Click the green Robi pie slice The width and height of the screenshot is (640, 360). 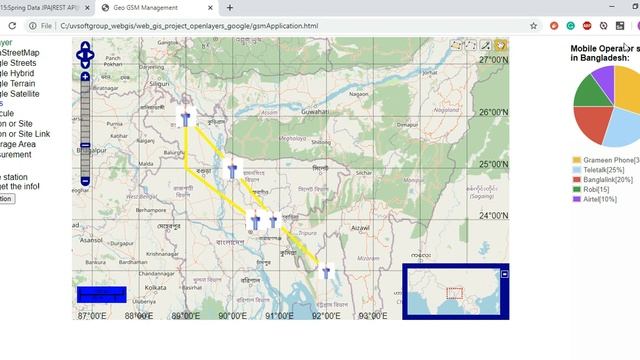coord(592,92)
